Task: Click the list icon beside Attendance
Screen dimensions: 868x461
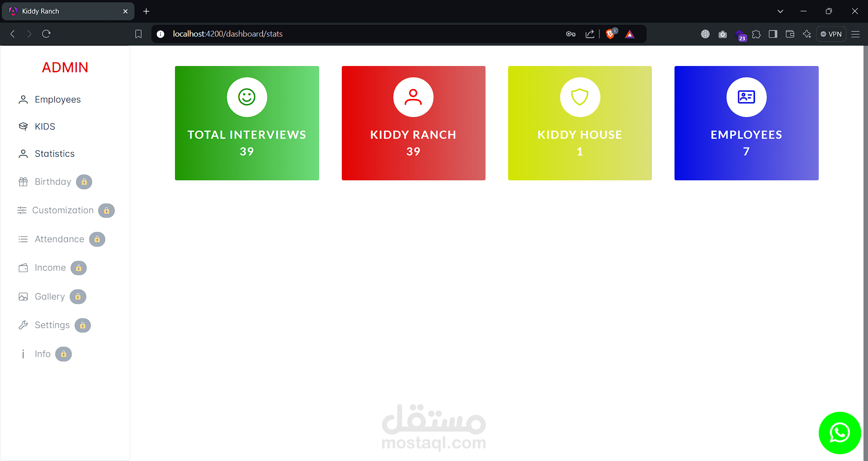Action: (x=23, y=239)
